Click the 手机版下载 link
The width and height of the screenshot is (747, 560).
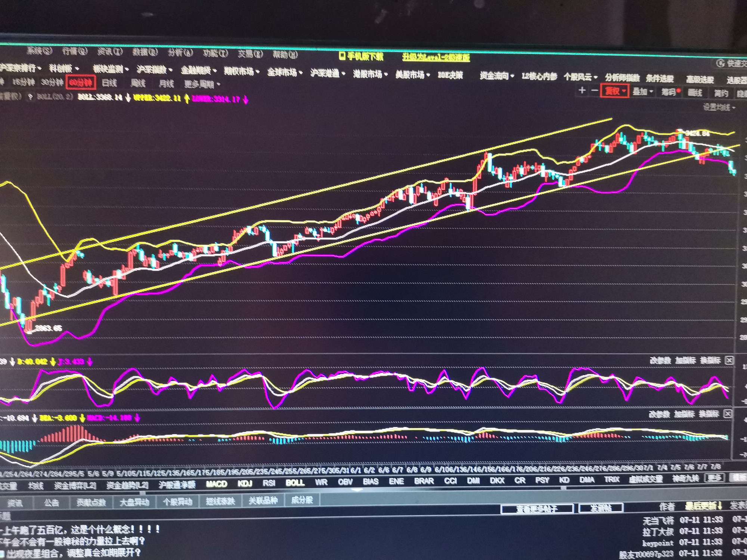[x=361, y=56]
